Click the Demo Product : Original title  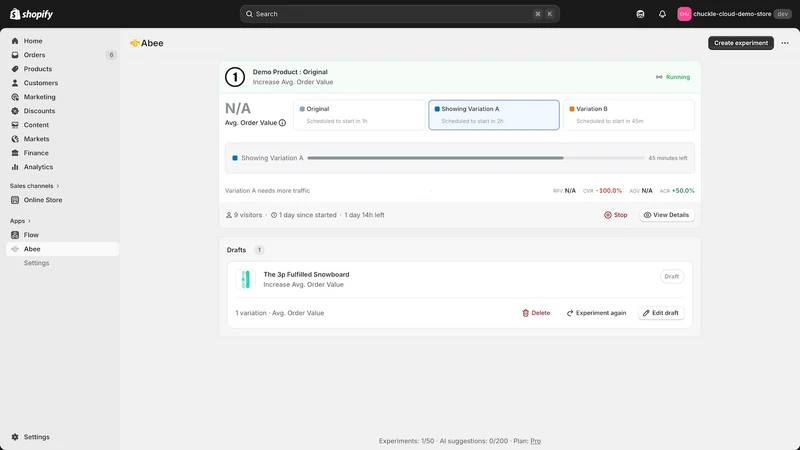290,72
